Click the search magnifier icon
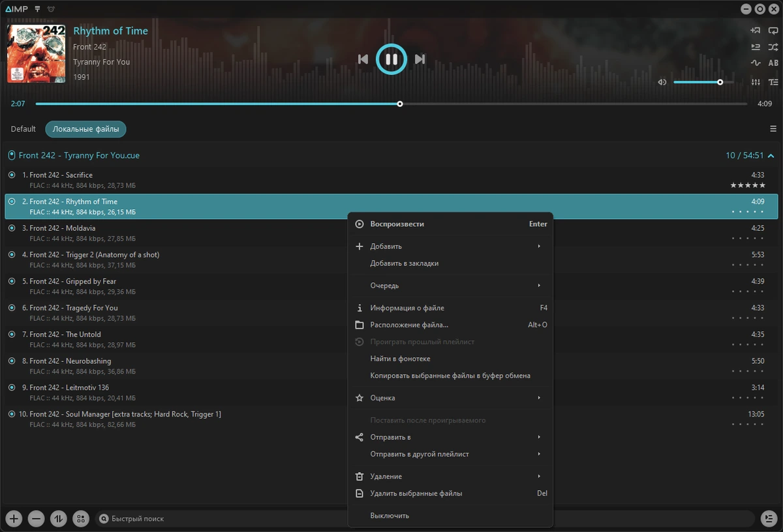The image size is (783, 532). 104,519
